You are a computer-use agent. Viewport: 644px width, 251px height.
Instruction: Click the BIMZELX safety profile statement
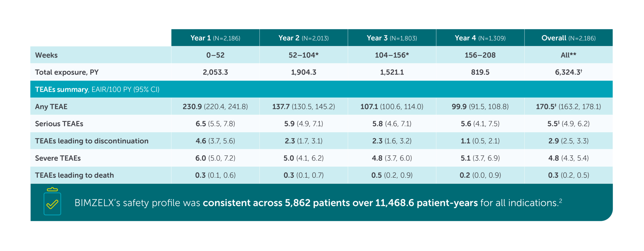(x=318, y=203)
